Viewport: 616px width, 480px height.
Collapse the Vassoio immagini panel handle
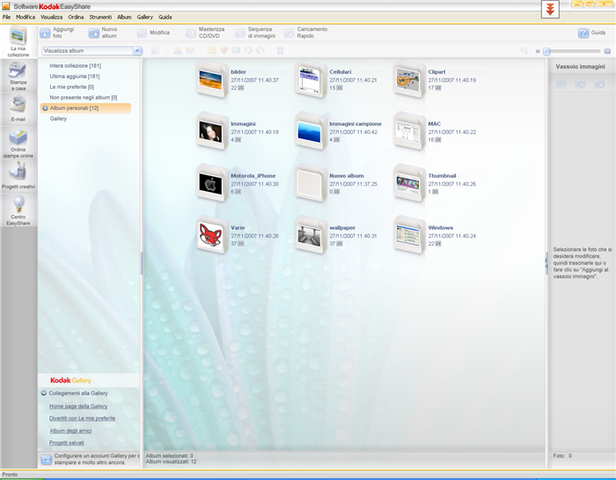(546, 263)
